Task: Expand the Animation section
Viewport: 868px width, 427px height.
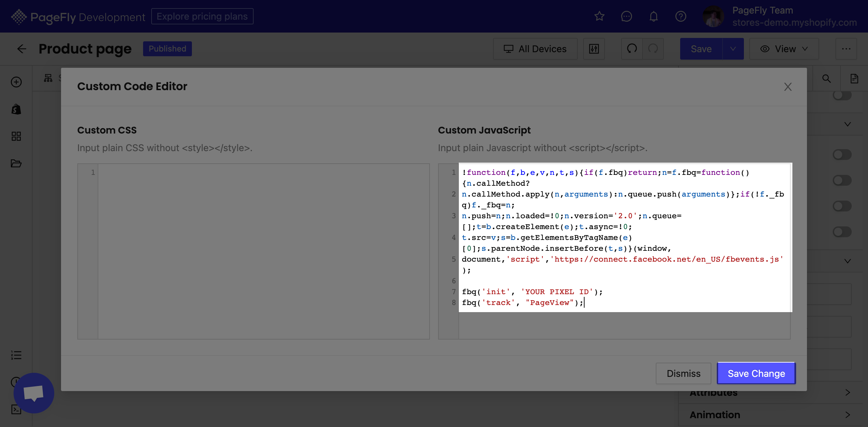Action: [x=770, y=415]
